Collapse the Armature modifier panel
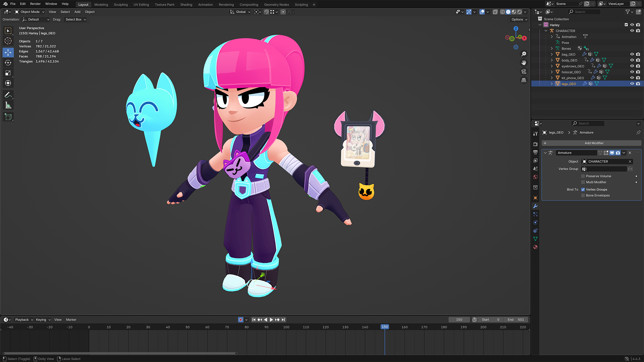Viewport: 644px width, 362px height. click(x=545, y=153)
